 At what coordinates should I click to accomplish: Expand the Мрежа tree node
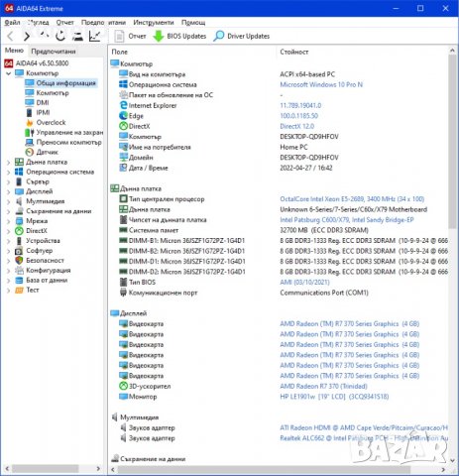tap(9, 221)
